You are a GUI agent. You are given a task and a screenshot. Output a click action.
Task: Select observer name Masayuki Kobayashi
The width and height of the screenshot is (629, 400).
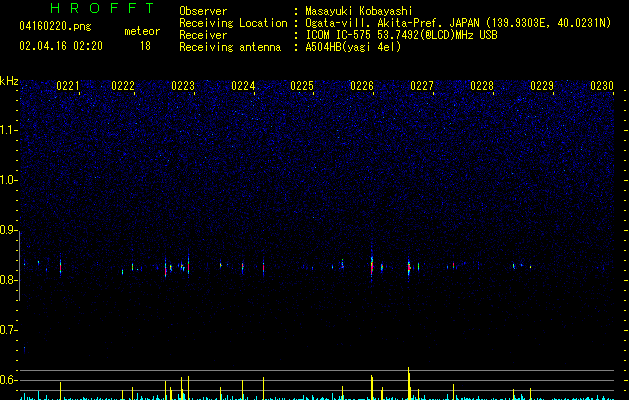359,11
